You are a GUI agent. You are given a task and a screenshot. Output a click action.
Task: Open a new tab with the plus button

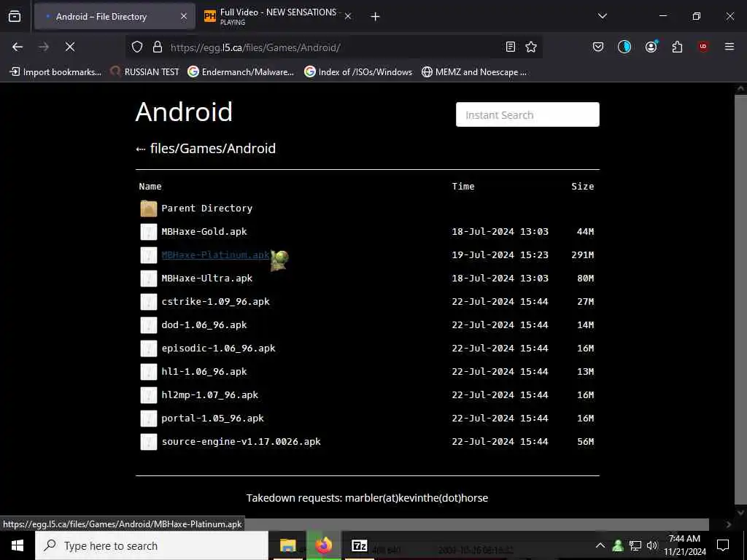tap(375, 17)
